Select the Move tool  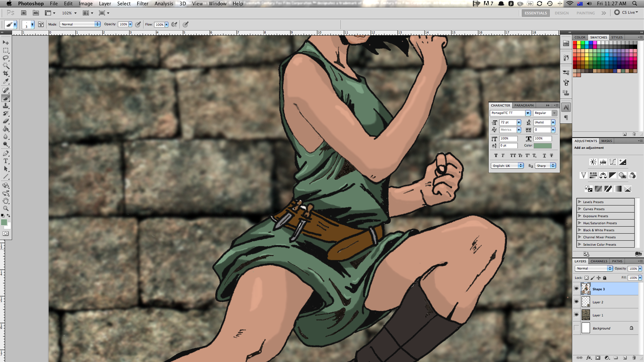(x=6, y=43)
